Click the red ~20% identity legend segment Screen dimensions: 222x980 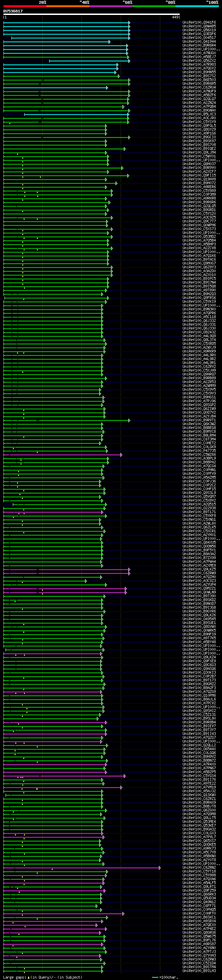25,7
